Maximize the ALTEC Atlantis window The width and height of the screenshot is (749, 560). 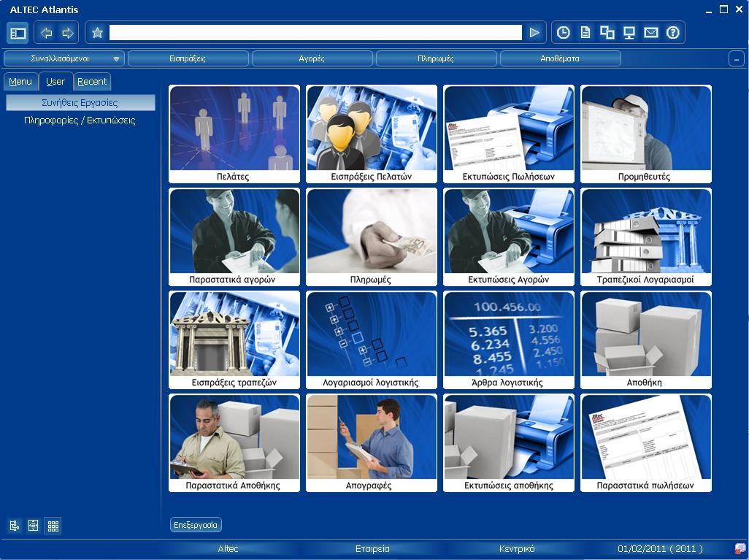tap(723, 9)
